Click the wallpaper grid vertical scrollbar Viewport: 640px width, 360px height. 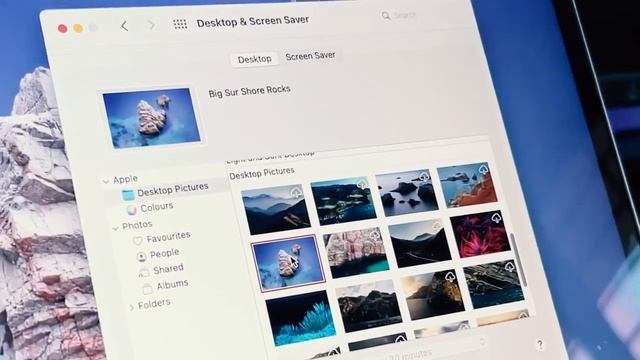point(518,260)
